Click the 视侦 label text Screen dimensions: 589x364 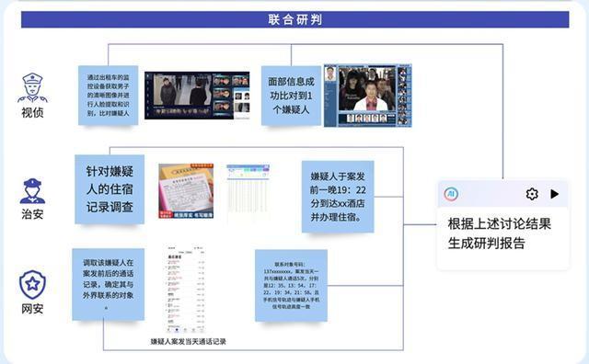[x=32, y=112]
